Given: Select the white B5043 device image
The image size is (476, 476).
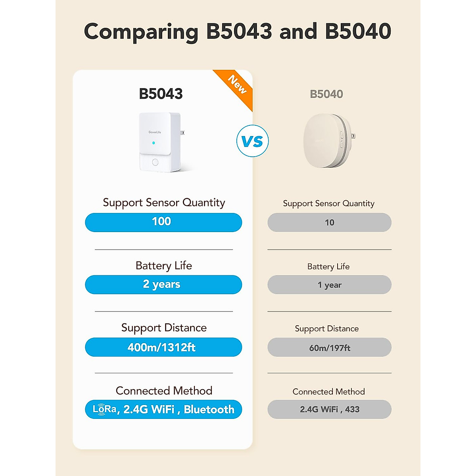Looking at the screenshot, I should point(161,142).
